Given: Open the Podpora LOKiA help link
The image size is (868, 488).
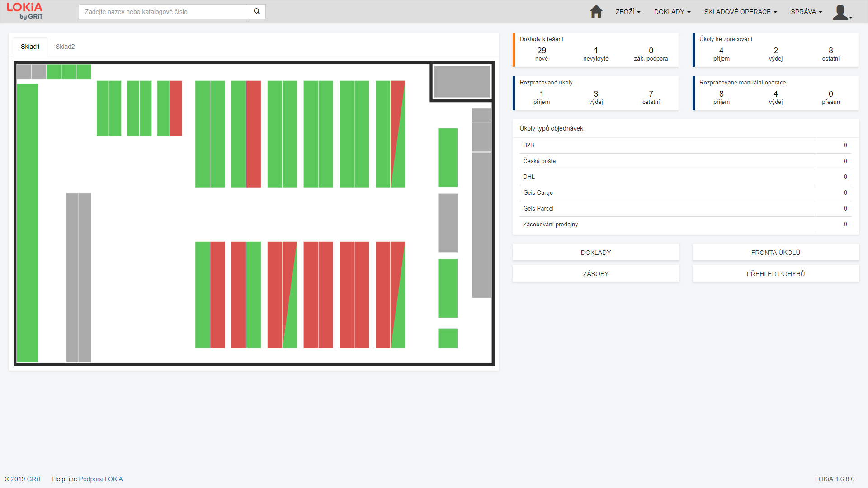Looking at the screenshot, I should click(101, 479).
